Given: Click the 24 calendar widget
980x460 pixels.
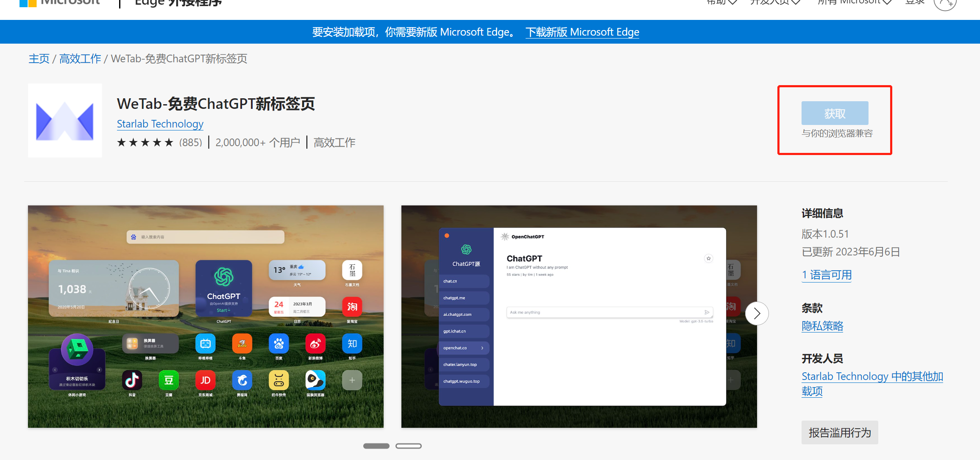Looking at the screenshot, I should click(x=297, y=307).
